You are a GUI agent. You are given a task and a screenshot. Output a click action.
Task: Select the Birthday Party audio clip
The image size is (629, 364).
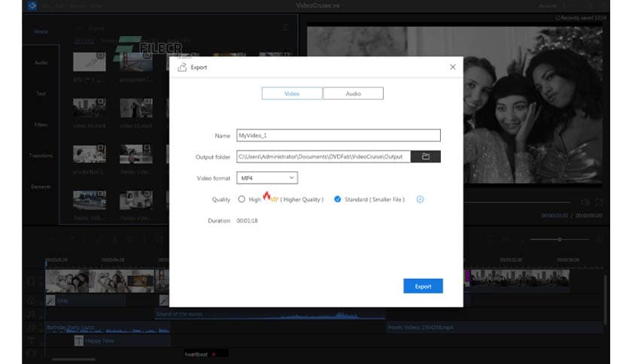[108, 329]
